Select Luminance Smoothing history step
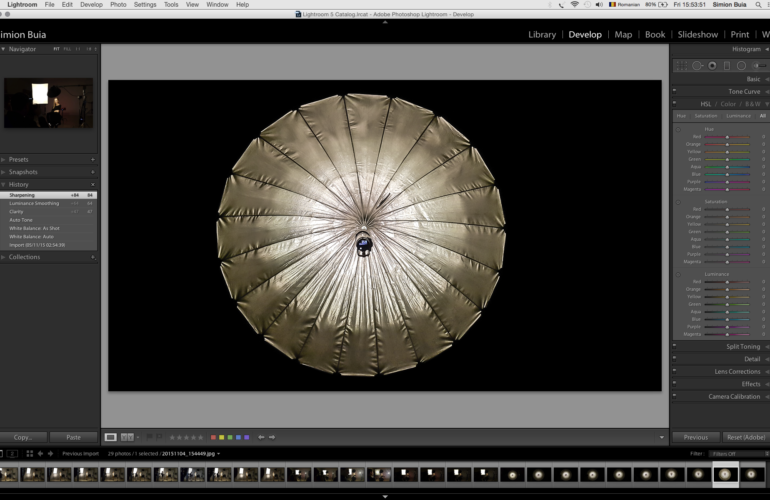 point(49,203)
